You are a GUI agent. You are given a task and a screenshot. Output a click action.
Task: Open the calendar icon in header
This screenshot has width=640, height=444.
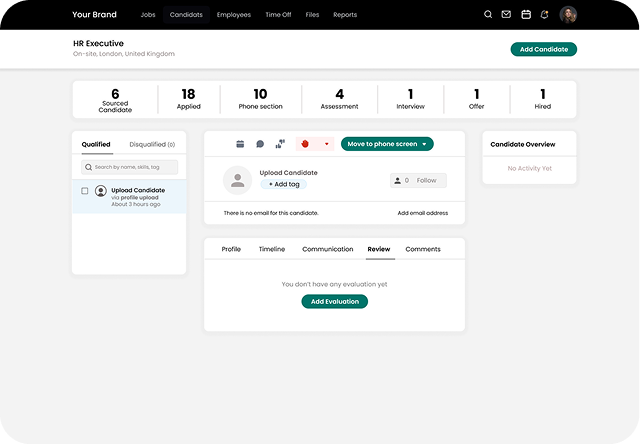526,15
